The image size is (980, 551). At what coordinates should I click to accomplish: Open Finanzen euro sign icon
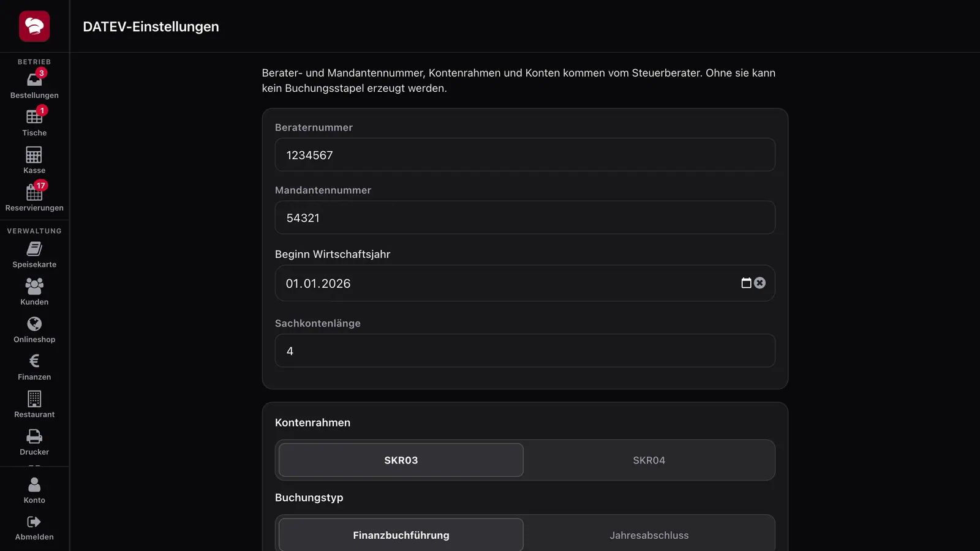point(34,361)
